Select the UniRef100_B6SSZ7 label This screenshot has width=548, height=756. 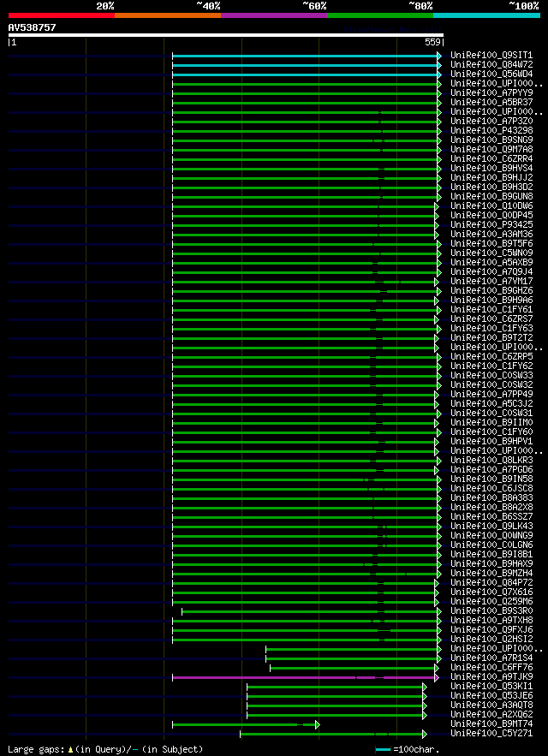pyautogui.click(x=491, y=517)
